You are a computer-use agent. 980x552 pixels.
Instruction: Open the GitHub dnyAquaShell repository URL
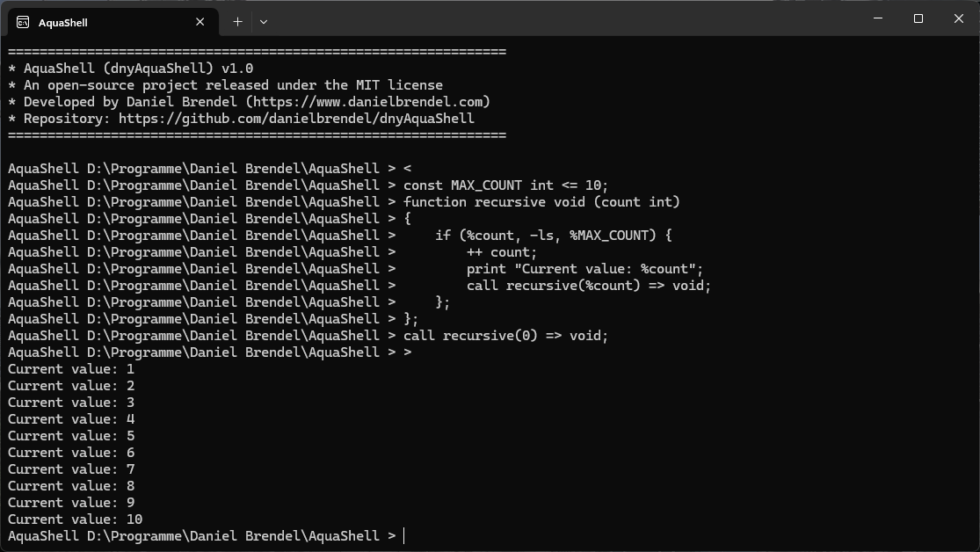[x=296, y=119]
